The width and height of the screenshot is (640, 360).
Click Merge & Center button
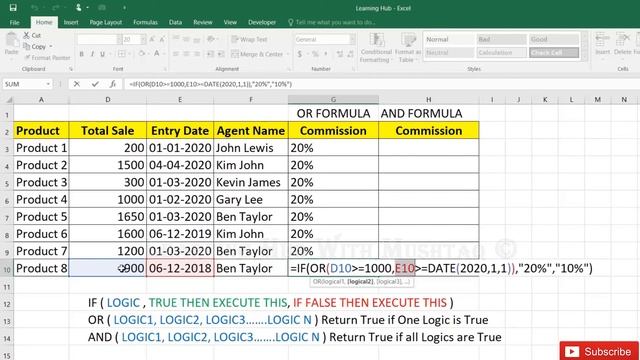click(257, 54)
